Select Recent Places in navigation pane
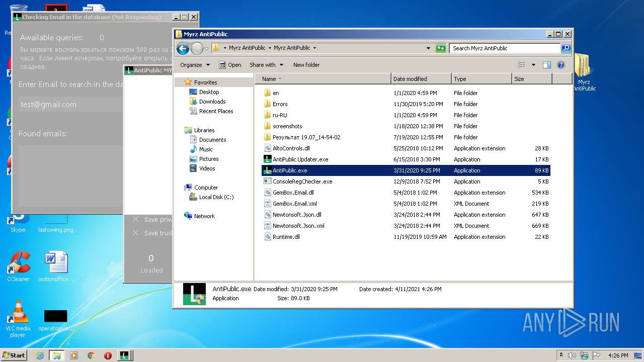 pos(216,111)
